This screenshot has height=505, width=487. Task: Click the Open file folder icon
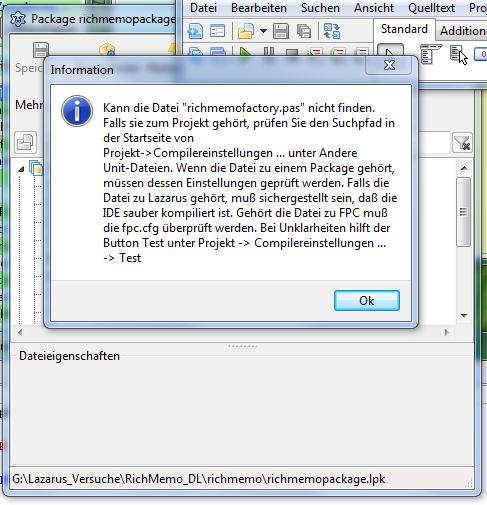(246, 31)
